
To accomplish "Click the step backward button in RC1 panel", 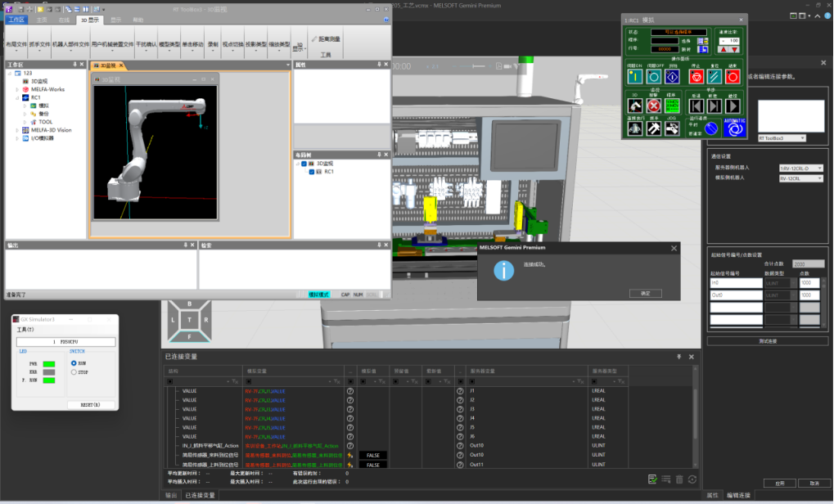I will (697, 106).
